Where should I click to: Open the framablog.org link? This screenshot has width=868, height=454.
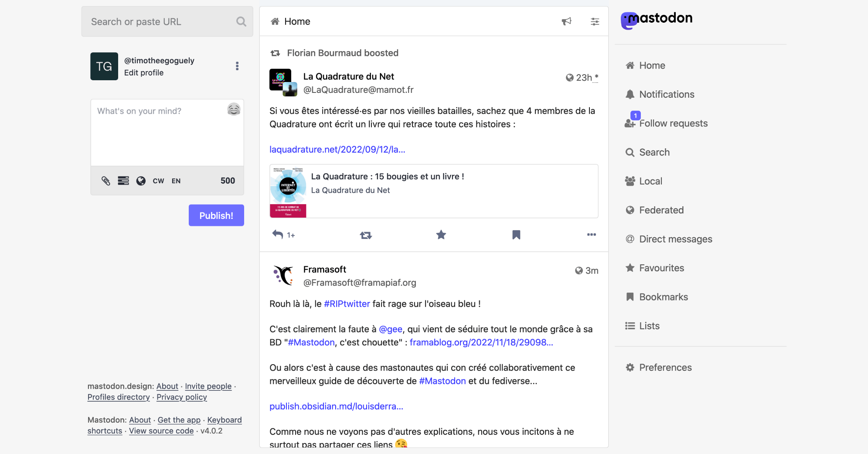click(x=481, y=342)
